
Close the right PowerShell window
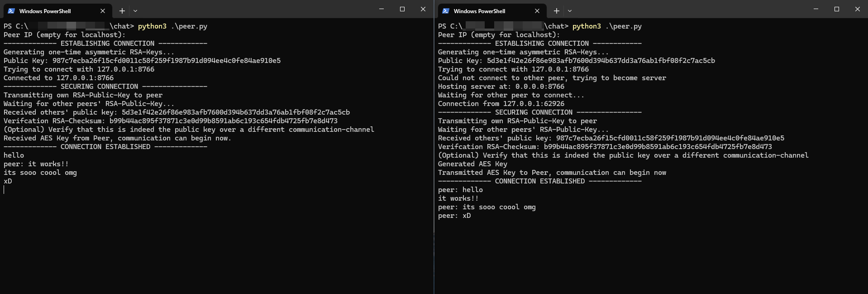point(858,9)
